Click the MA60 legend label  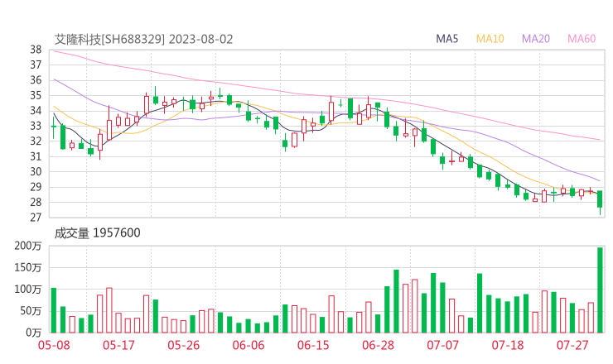582,39
